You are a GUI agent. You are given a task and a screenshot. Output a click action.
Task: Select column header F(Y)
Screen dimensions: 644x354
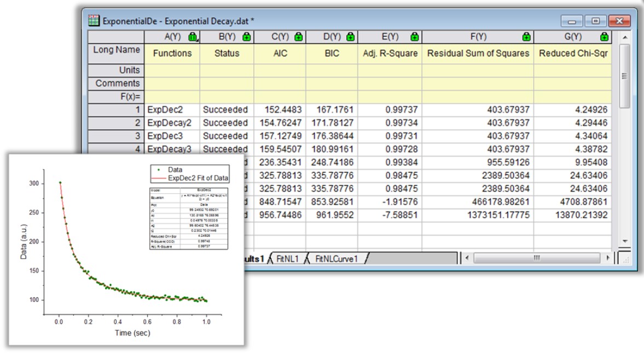click(478, 37)
